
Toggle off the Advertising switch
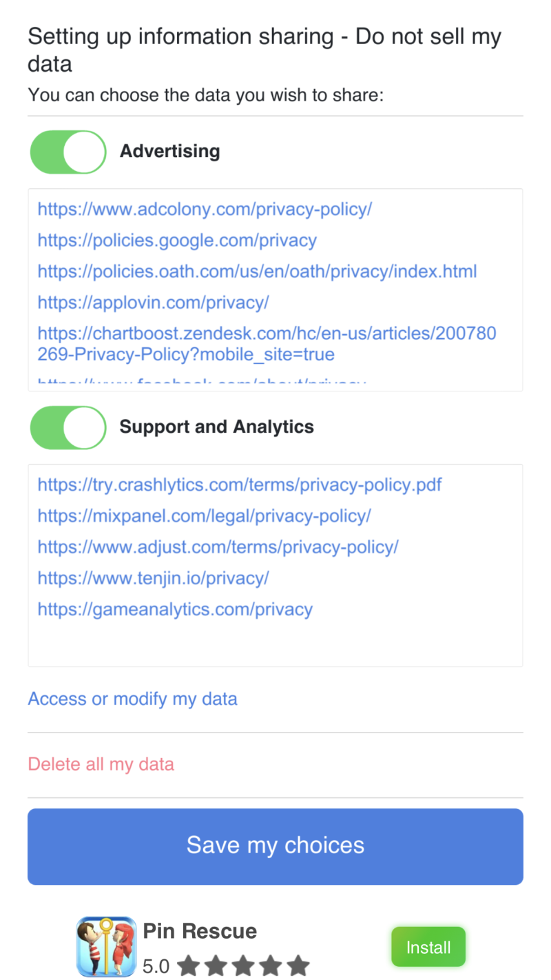[x=68, y=152]
